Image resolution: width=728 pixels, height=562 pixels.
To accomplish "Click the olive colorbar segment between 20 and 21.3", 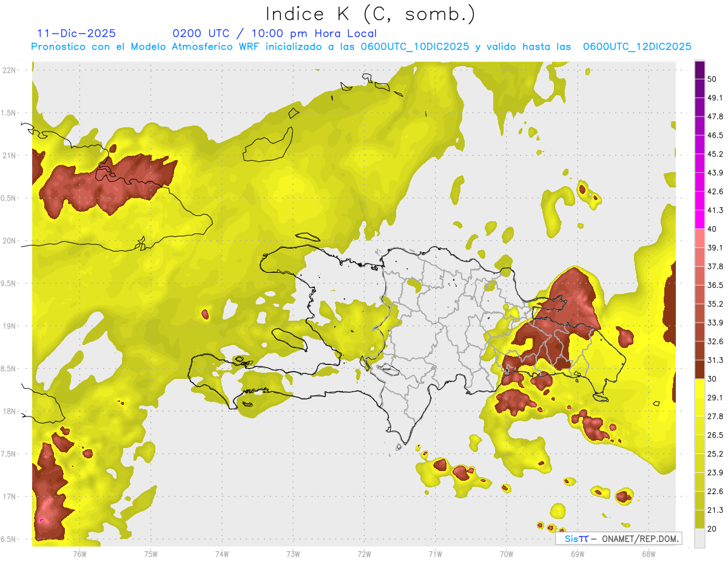I will pyautogui.click(x=699, y=519).
